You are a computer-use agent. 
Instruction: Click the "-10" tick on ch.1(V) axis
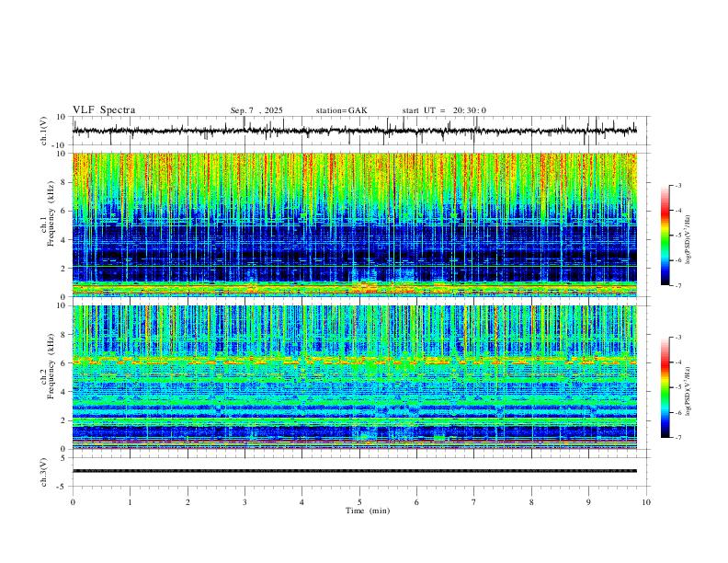click(60, 146)
